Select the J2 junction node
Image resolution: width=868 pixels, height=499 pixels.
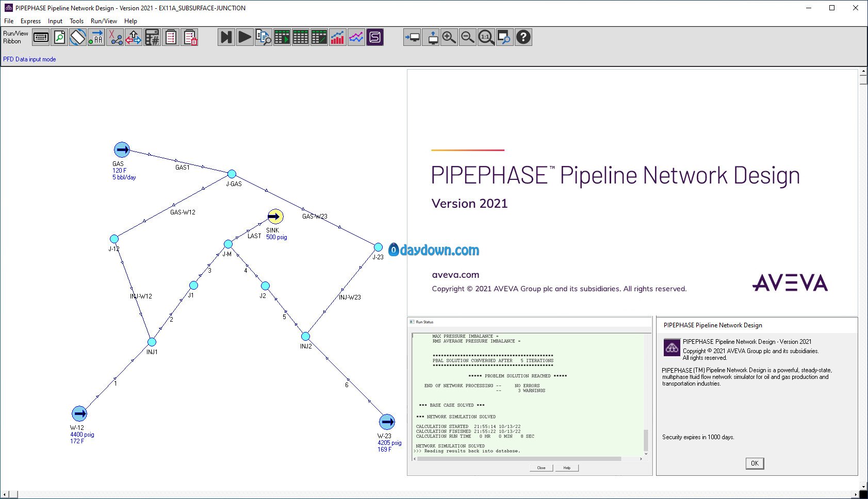tap(265, 286)
